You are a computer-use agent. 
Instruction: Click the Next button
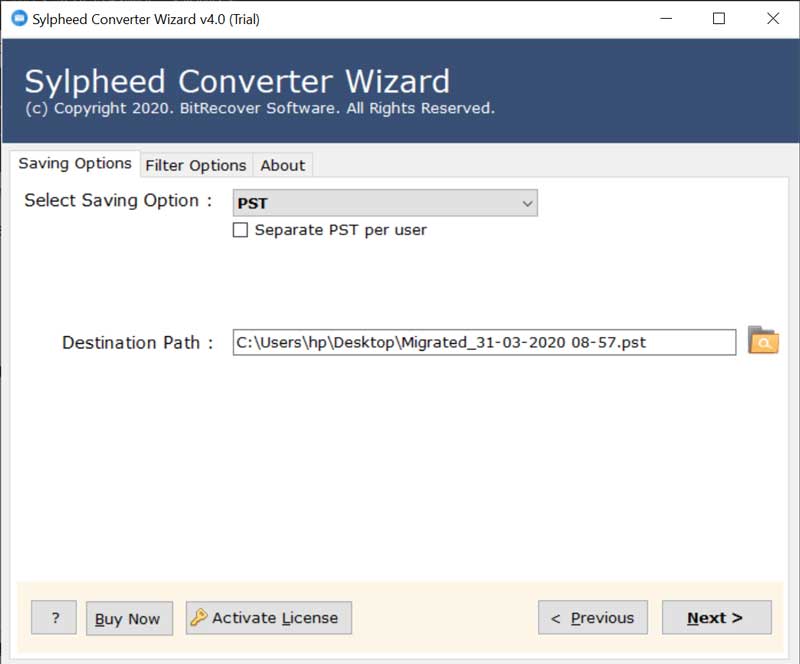coord(716,618)
